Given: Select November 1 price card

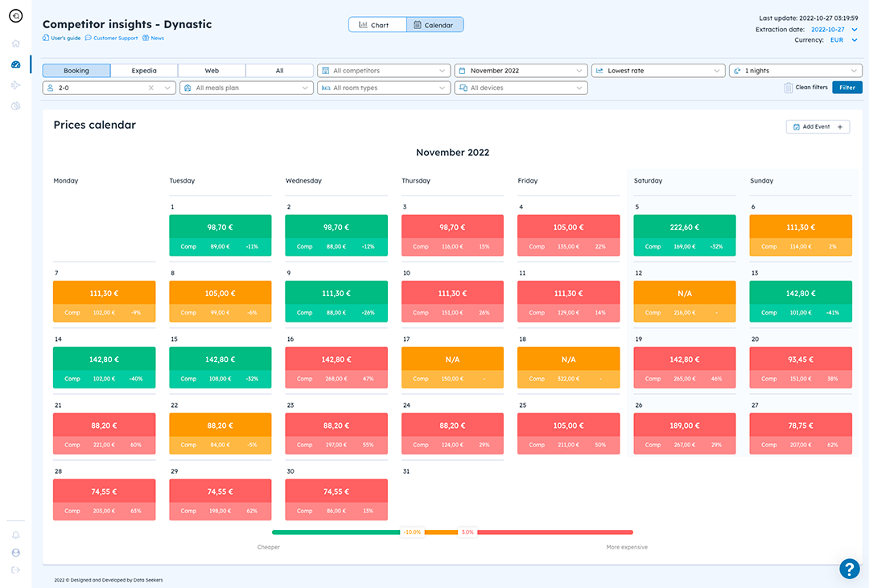Looking at the screenshot, I should [220, 235].
